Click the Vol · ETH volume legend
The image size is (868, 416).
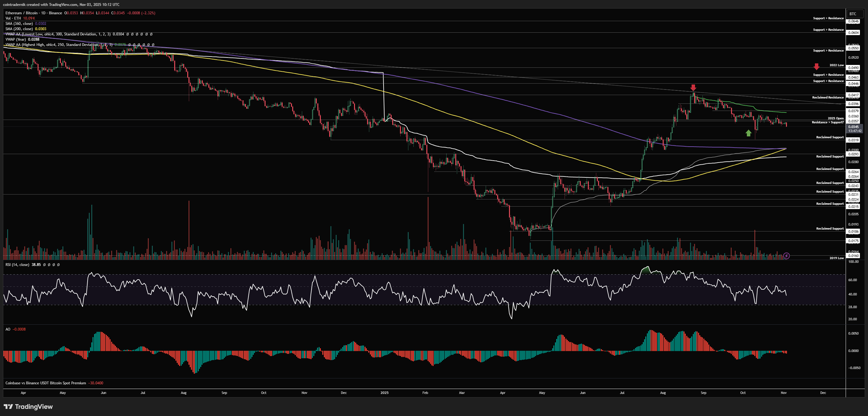click(x=13, y=18)
